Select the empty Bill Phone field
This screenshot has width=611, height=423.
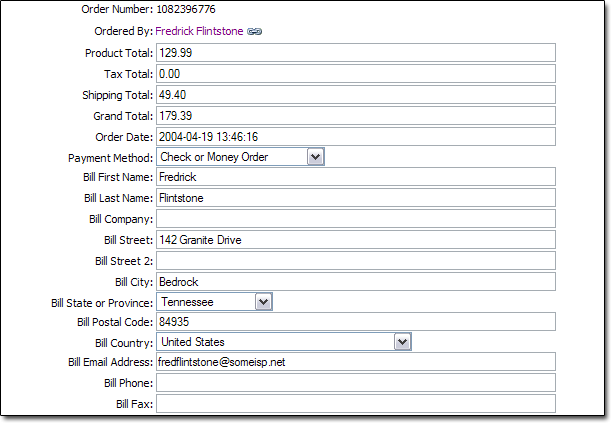pyautogui.click(x=355, y=383)
